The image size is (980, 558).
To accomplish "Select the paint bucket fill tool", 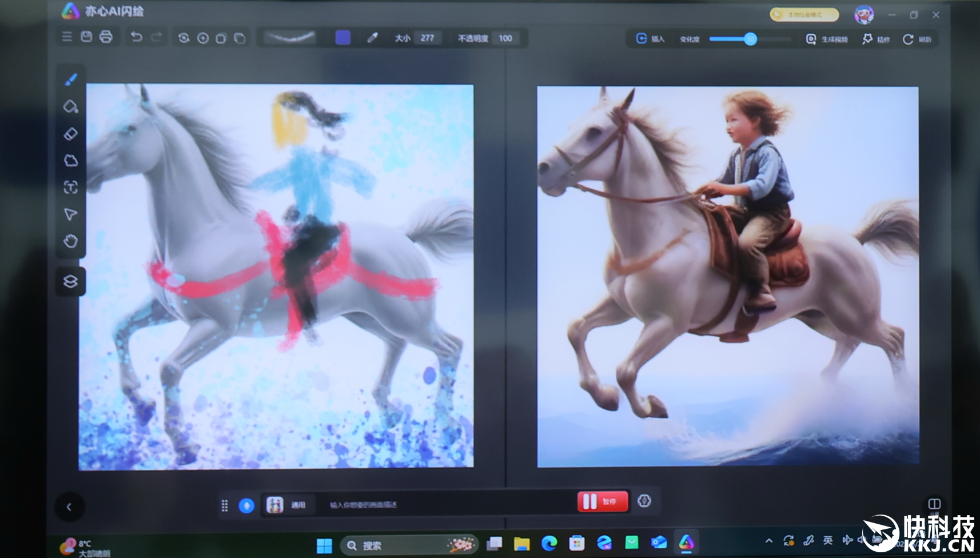I will pos(70,107).
